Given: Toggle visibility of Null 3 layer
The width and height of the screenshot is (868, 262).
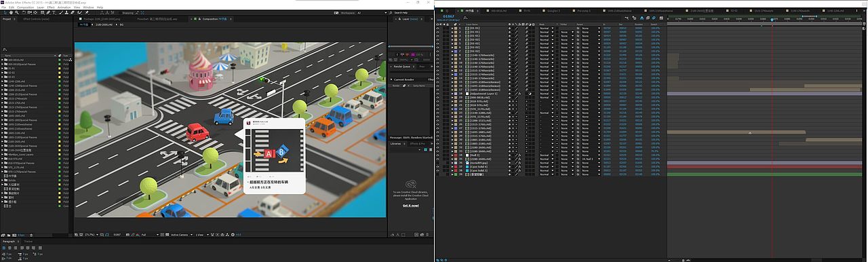Looking at the screenshot, I should [x=438, y=155].
